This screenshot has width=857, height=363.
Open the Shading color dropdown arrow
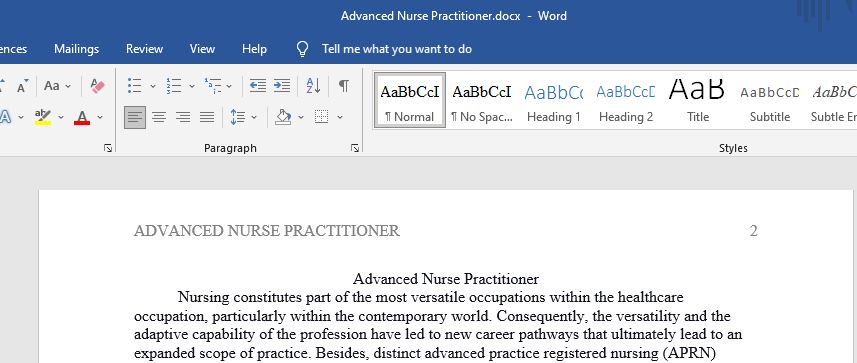pos(301,118)
